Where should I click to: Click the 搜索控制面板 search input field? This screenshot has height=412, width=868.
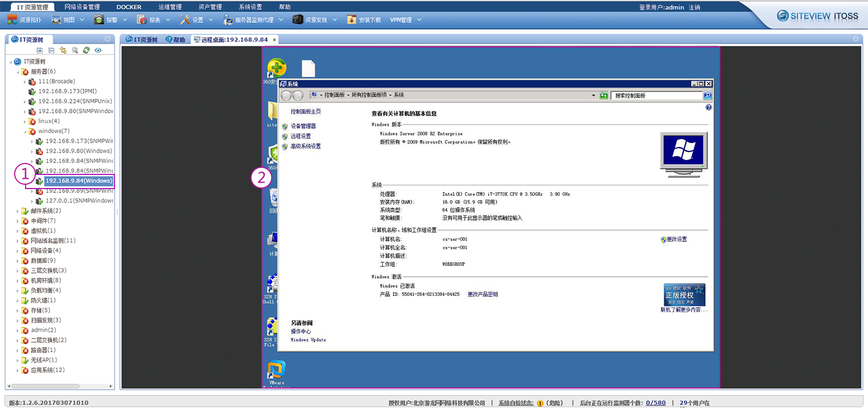656,95
